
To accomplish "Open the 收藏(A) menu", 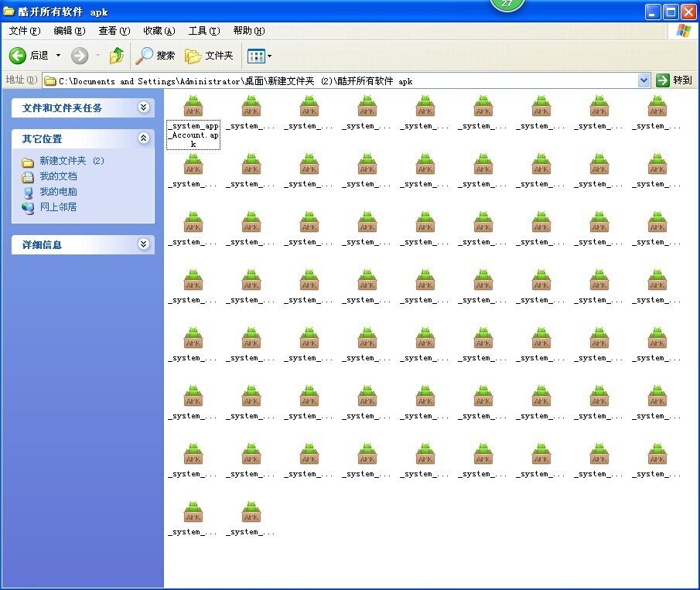I will (x=159, y=31).
